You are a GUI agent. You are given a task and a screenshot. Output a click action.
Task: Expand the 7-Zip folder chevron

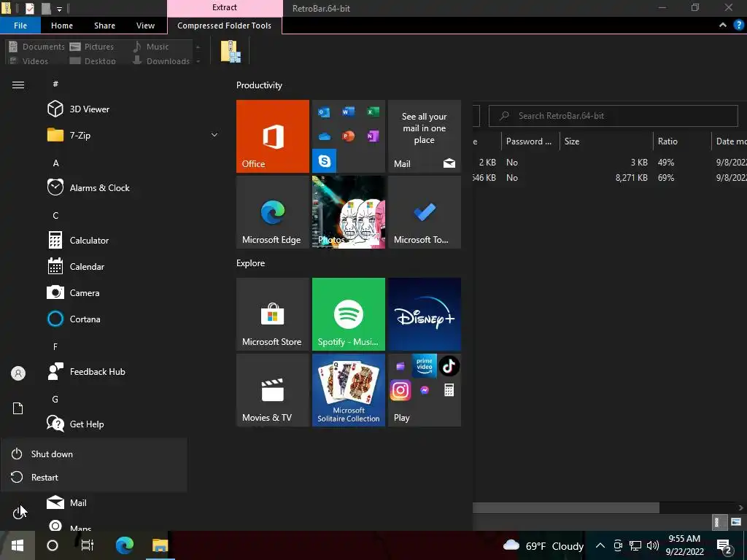214,135
